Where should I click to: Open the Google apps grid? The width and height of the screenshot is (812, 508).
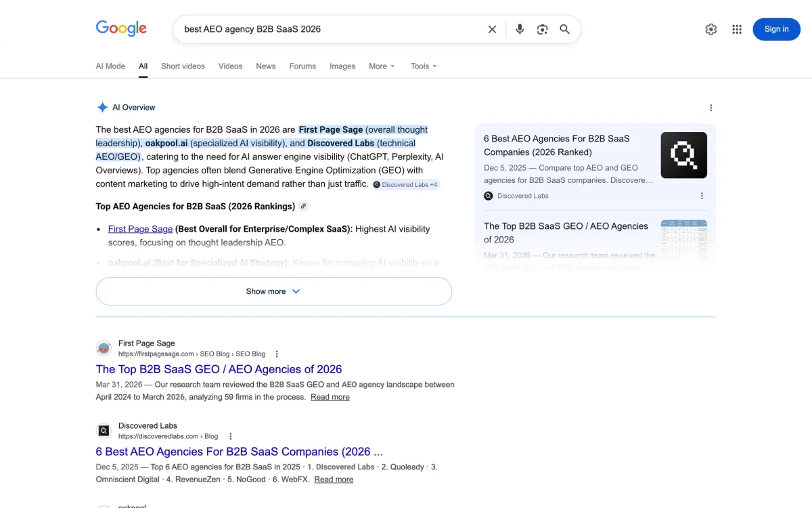(x=737, y=29)
